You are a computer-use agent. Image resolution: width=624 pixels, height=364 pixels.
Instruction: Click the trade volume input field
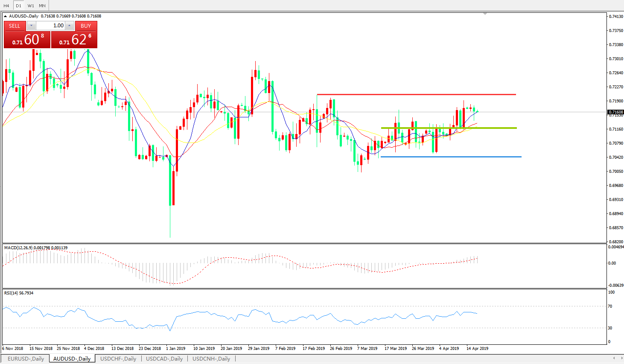51,26
